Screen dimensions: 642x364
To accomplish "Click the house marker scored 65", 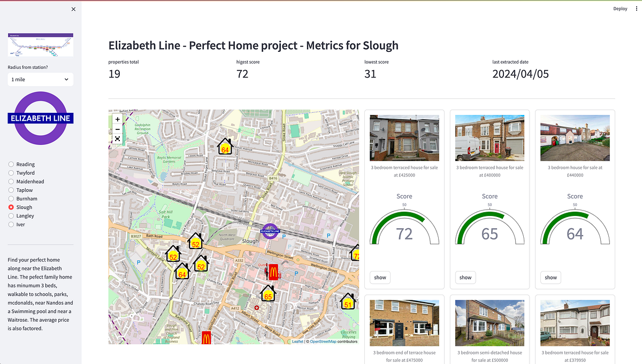I will click(x=267, y=294).
